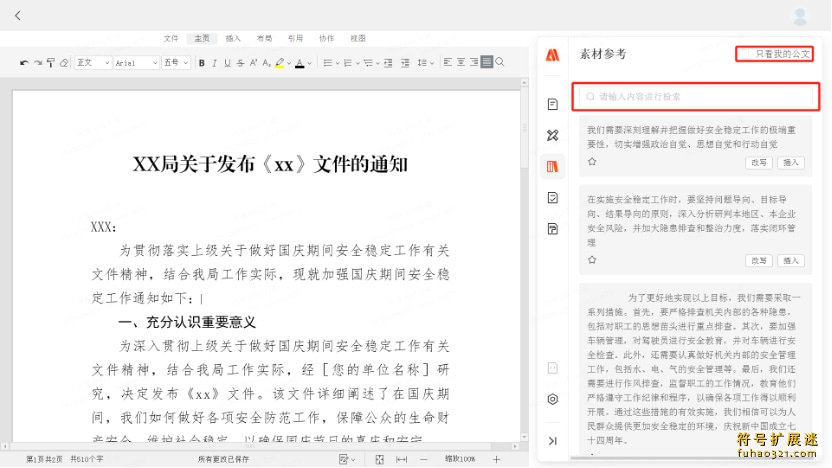Viewport: 832px width, 468px height.
Task: Click the undo arrow in the toolbar
Action: [x=24, y=63]
